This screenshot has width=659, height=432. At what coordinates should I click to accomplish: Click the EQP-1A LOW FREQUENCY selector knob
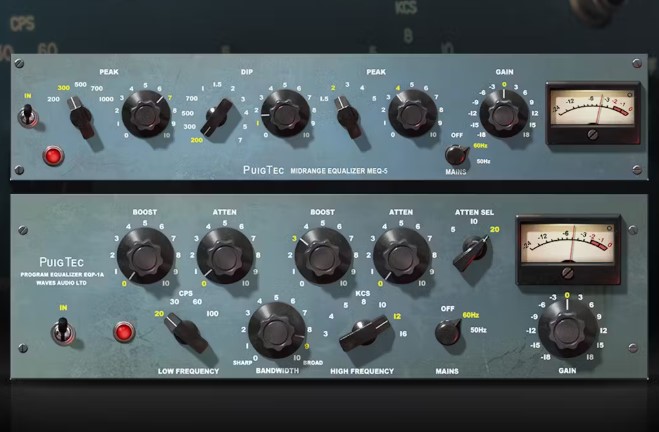coord(185,332)
